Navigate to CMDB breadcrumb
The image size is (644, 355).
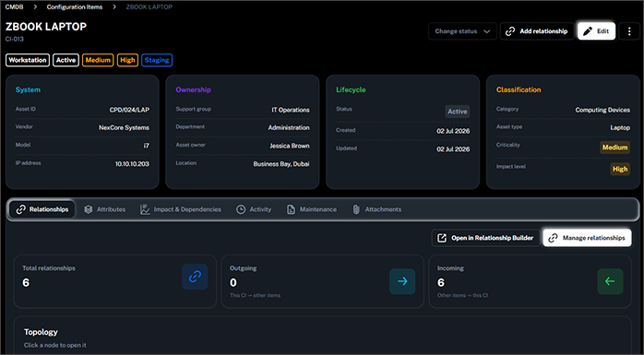tap(15, 7)
